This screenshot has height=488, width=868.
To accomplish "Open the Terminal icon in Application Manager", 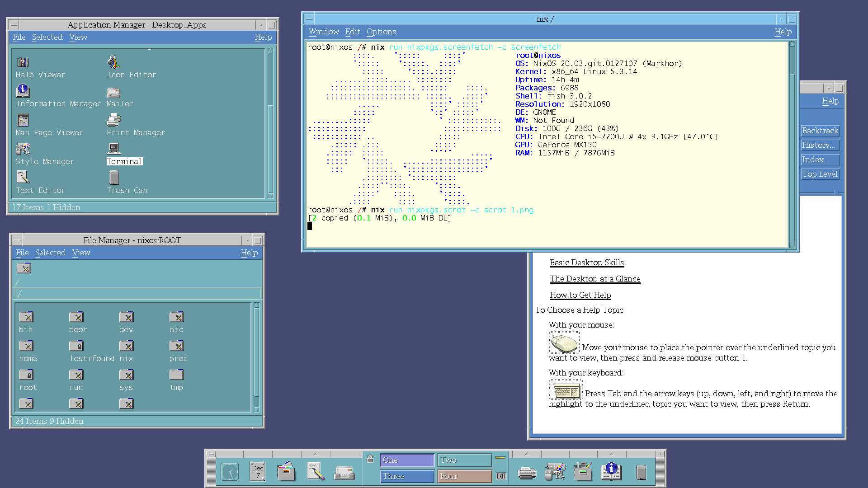I will [114, 149].
